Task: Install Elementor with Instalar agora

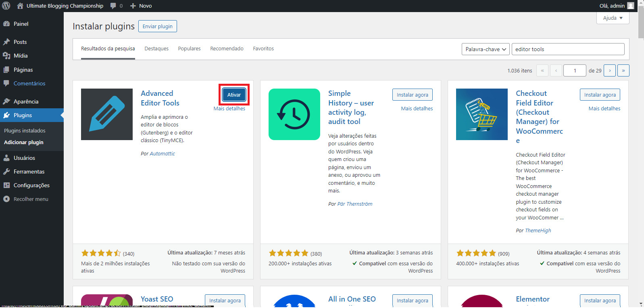Action: [600, 300]
